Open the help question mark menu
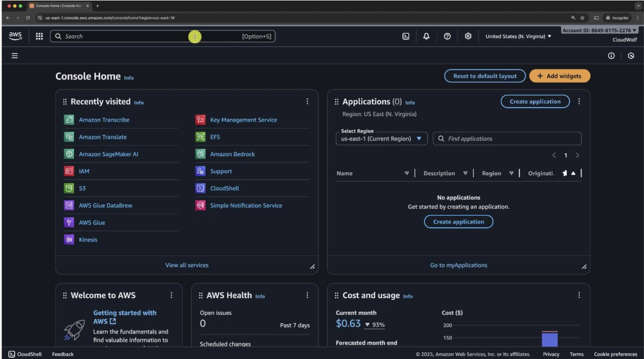 (x=447, y=36)
